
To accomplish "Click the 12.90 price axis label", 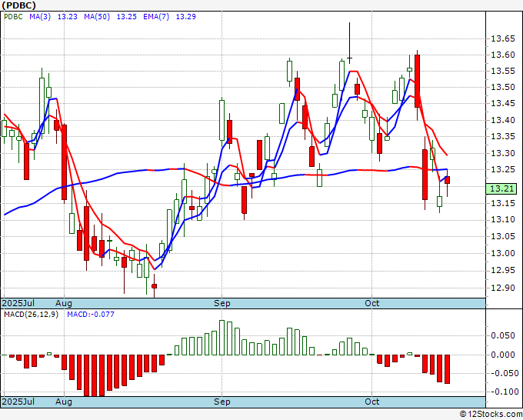I will [503, 288].
